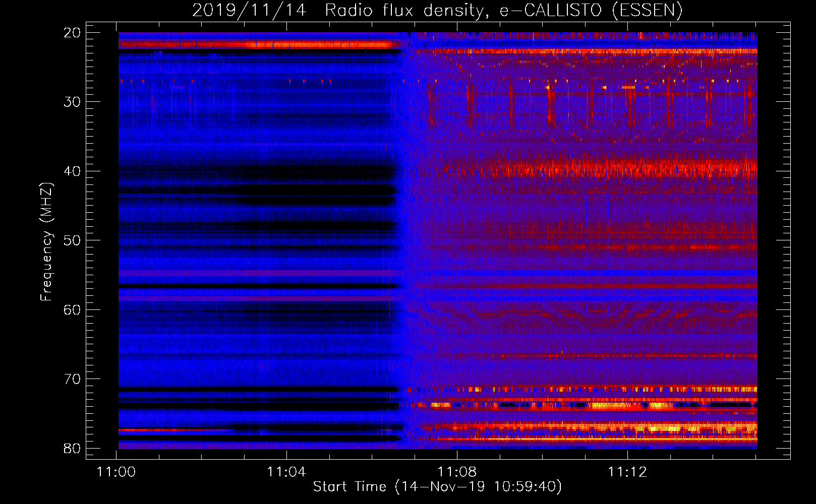
Task: Click the 50 MHz frequency tick label
Action: pos(73,240)
